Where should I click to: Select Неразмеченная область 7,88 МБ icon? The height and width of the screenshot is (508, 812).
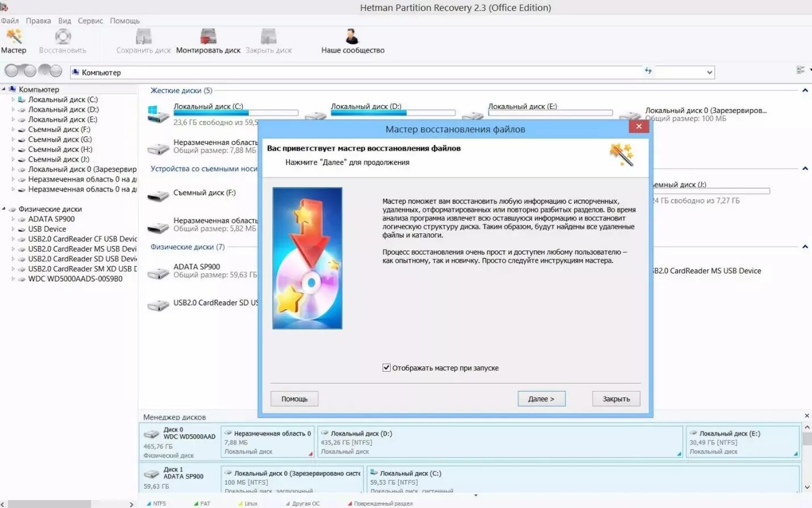click(158, 149)
